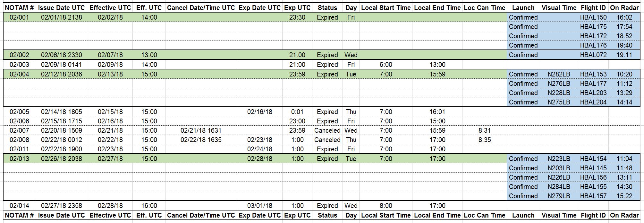Click the On Radar 15:22 cell
This screenshot has width=644, height=223.
(624, 196)
